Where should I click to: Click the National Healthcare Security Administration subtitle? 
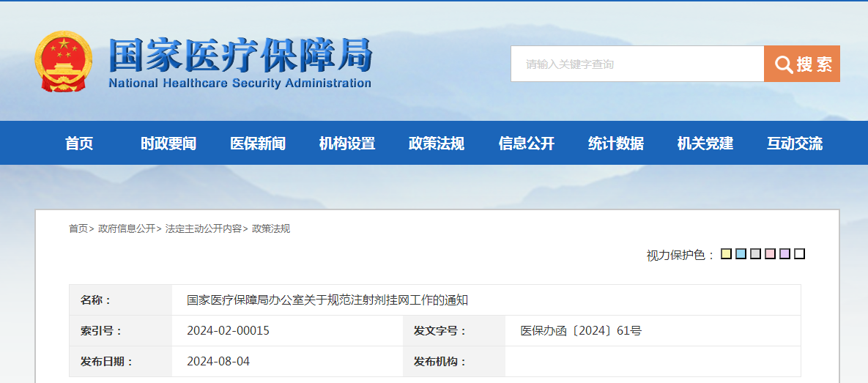click(240, 83)
